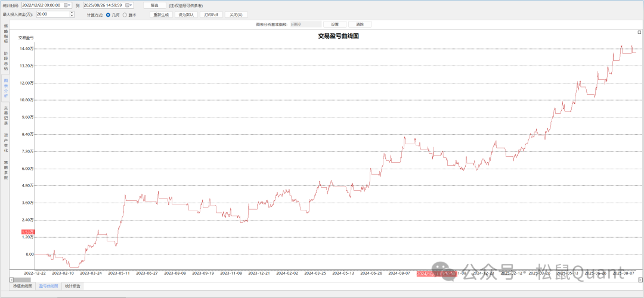The width and height of the screenshot is (644, 298).
Task: Go to the 策略参数 side tab
Action: click(6, 169)
